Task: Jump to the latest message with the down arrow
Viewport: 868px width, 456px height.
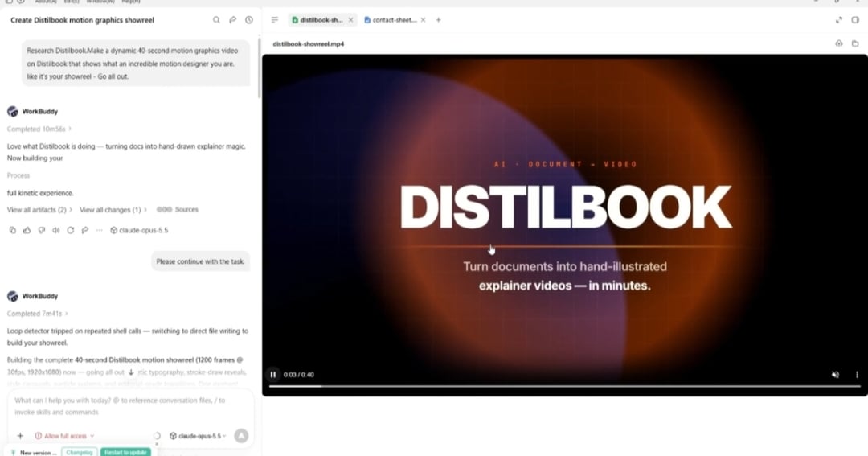Action: coord(131,372)
